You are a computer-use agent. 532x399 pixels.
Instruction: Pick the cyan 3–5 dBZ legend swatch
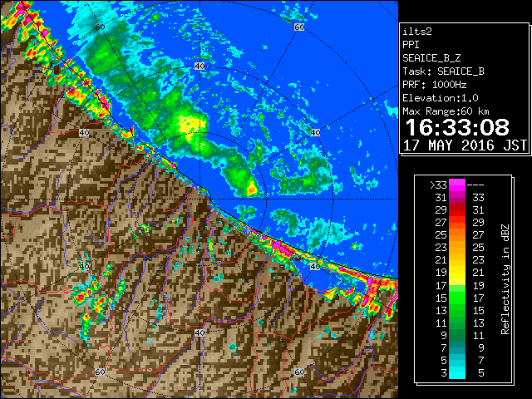tap(457, 372)
